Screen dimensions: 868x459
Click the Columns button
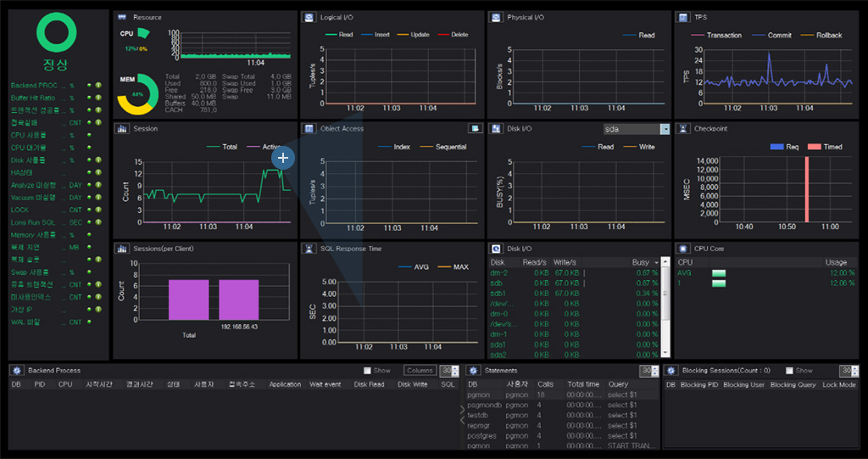[419, 371]
